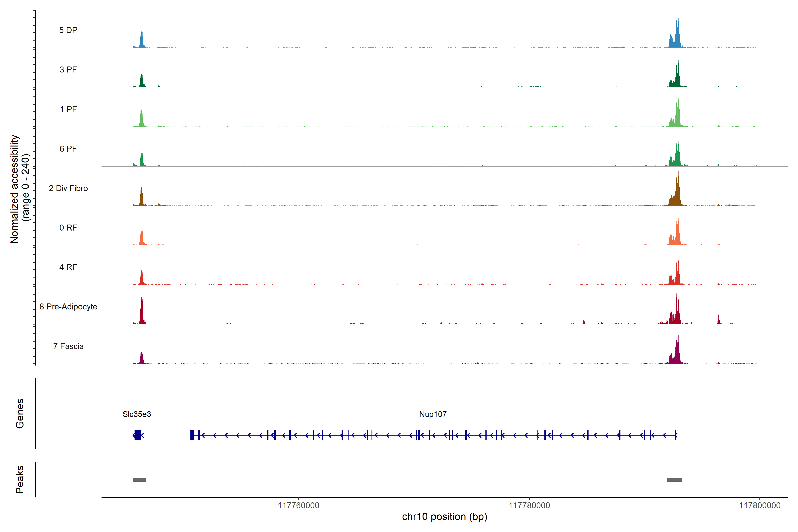This screenshot has width=798, height=532.
Task: Click the 117800000 axis tick label
Action: point(760,506)
